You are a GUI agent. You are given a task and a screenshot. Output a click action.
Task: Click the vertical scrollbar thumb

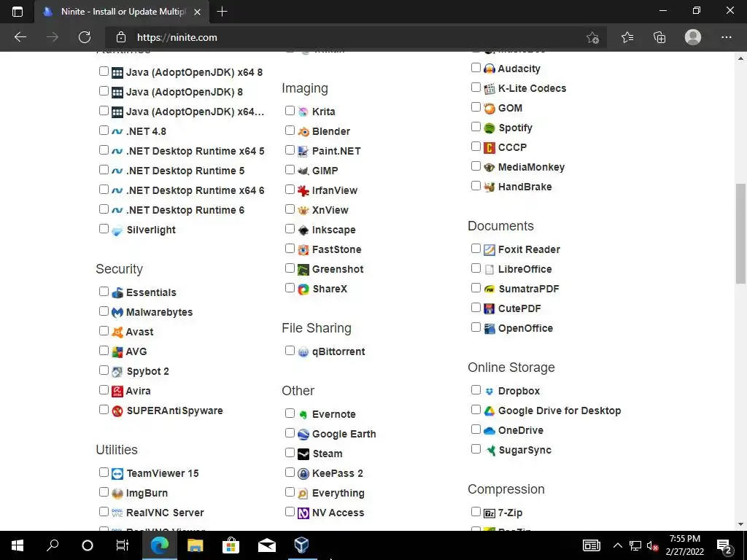tap(741, 233)
